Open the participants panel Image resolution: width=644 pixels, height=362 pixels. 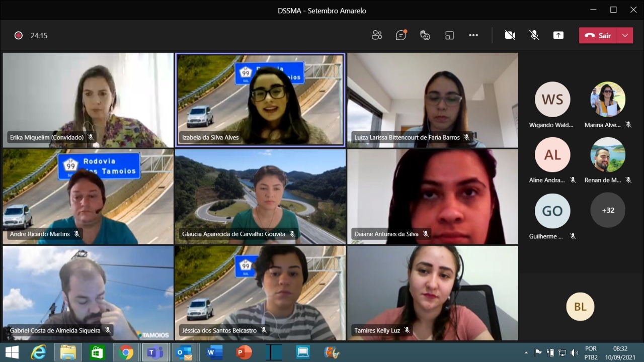pos(377,35)
